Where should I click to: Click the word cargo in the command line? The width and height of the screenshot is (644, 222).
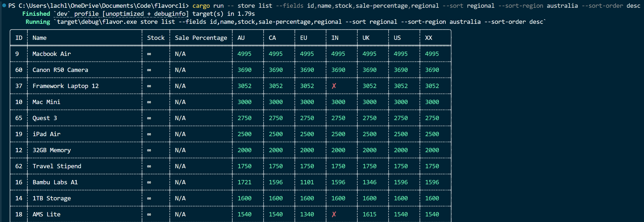pyautogui.click(x=201, y=6)
